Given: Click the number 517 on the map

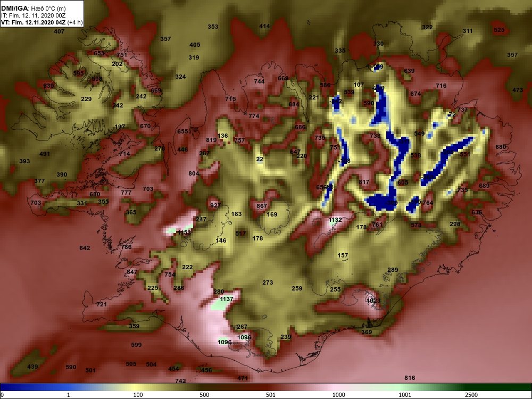Looking at the screenshot, I should coord(240,234).
